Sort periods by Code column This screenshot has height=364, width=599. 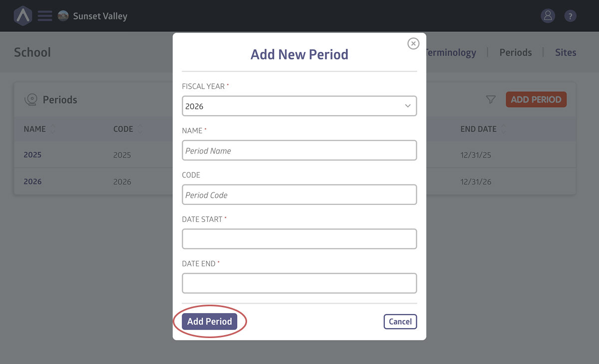[x=140, y=129]
